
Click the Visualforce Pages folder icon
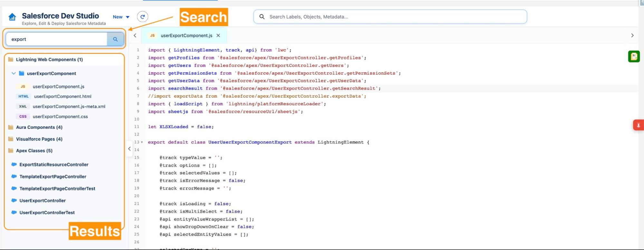click(x=11, y=139)
